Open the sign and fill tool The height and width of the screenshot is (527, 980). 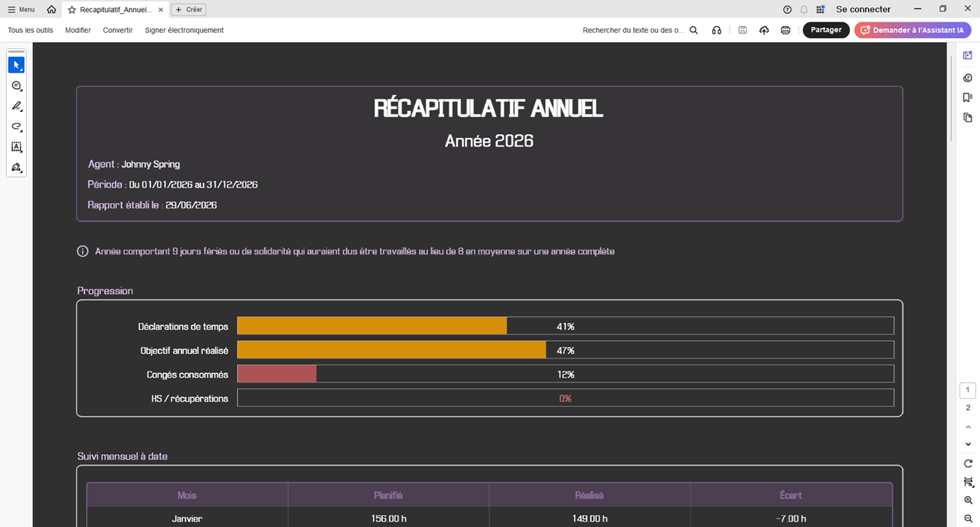point(16,167)
